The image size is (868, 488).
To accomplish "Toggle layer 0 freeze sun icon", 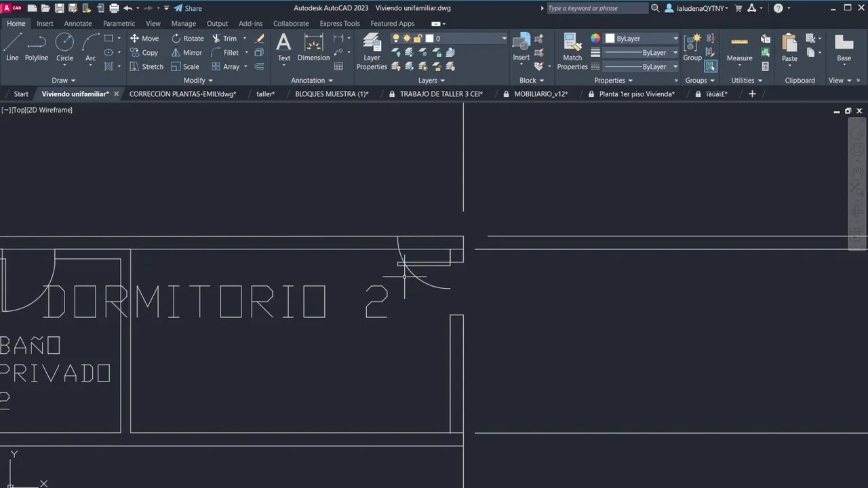I will (407, 39).
